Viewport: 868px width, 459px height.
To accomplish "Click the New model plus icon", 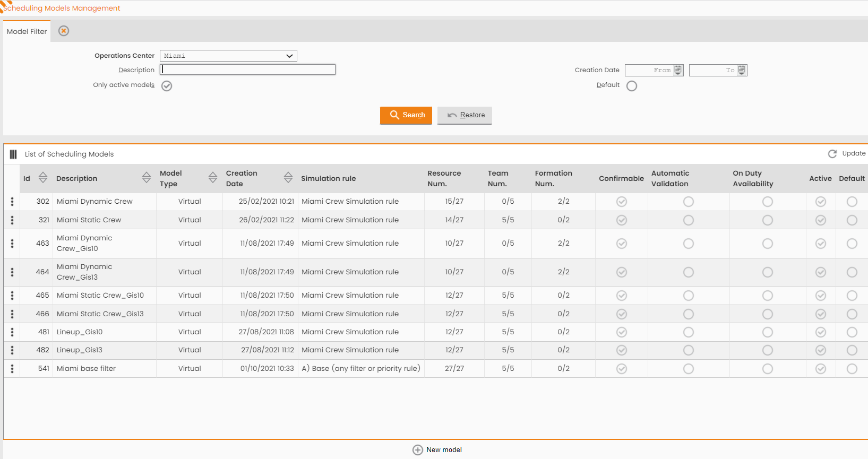I will coord(418,449).
